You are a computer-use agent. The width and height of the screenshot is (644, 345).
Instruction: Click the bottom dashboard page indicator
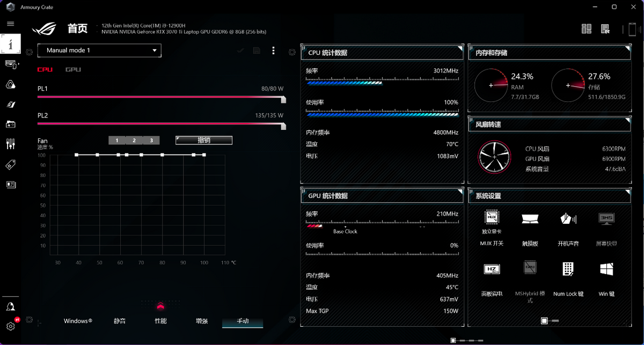468,340
